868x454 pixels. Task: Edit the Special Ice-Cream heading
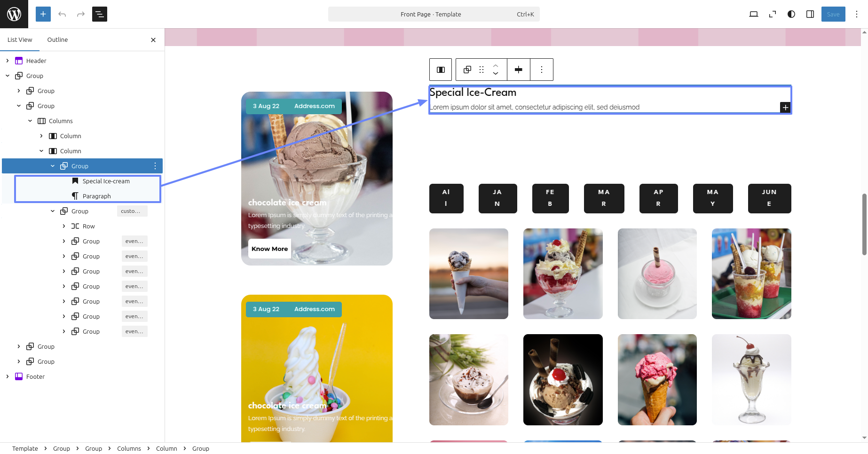click(x=473, y=93)
